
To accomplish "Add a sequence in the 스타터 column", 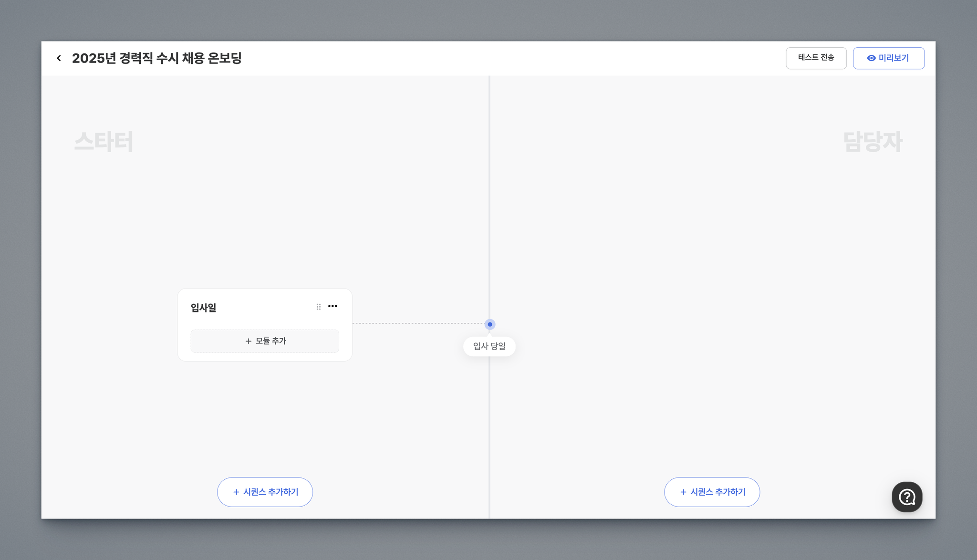I will [265, 492].
